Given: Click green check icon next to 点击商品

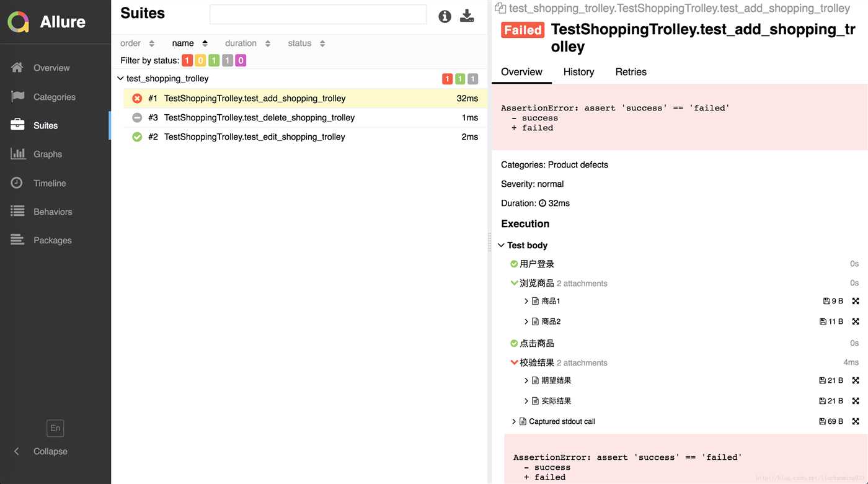Looking at the screenshot, I should coord(514,343).
